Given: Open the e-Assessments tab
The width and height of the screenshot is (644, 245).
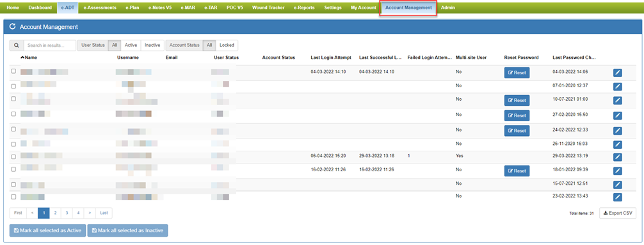Looking at the screenshot, I should pos(99,8).
